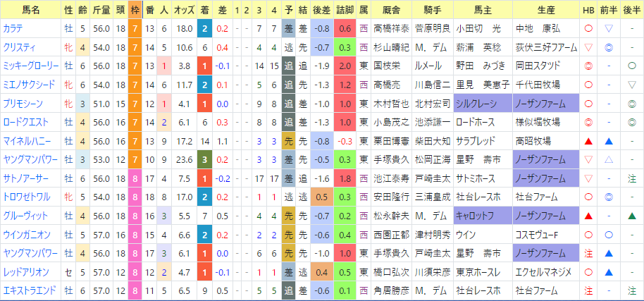
Task: Sort by the HB column header
Action: click(588, 10)
